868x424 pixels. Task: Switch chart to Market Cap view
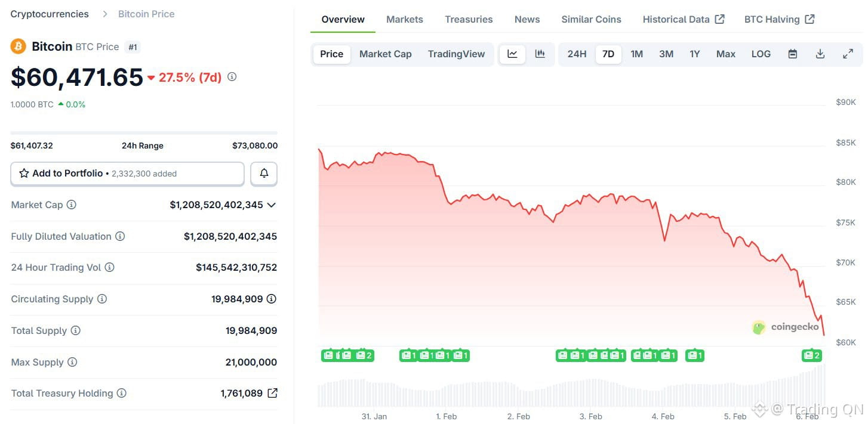[385, 54]
